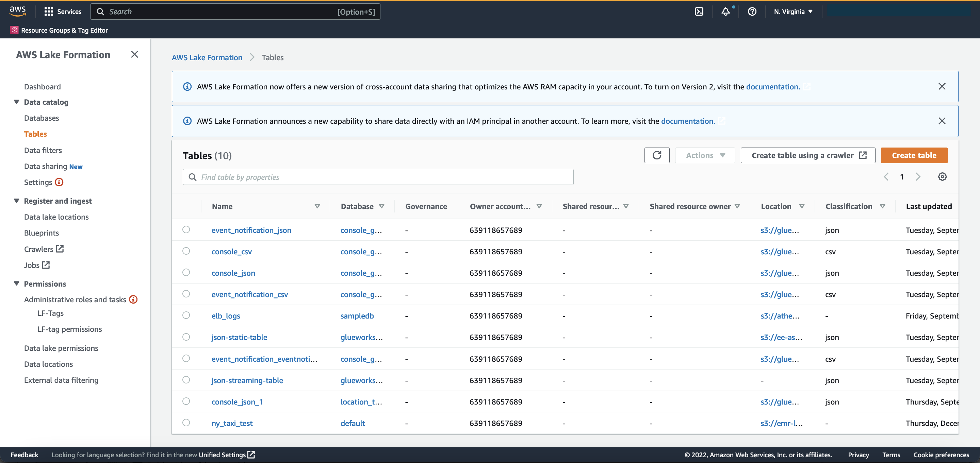The width and height of the screenshot is (980, 463).
Task: Open the elb_logs table link
Action: coord(226,315)
